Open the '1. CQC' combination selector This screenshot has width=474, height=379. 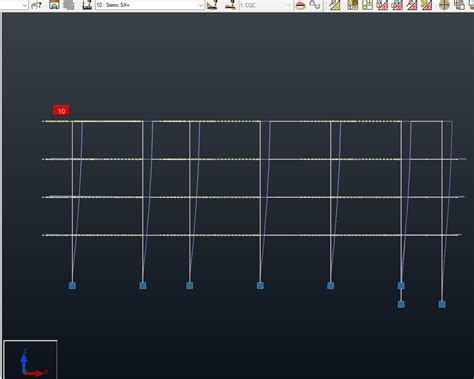click(x=266, y=5)
